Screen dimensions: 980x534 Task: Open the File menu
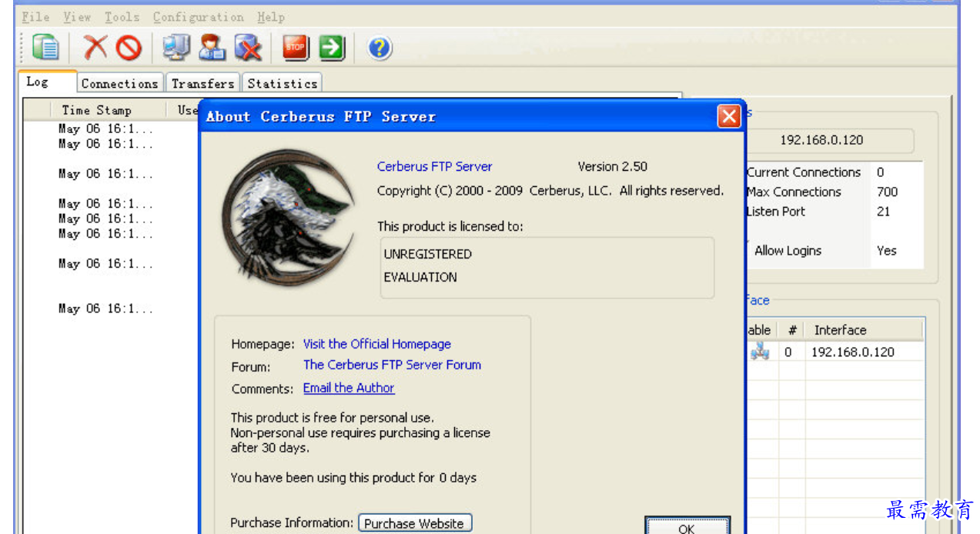[x=36, y=17]
